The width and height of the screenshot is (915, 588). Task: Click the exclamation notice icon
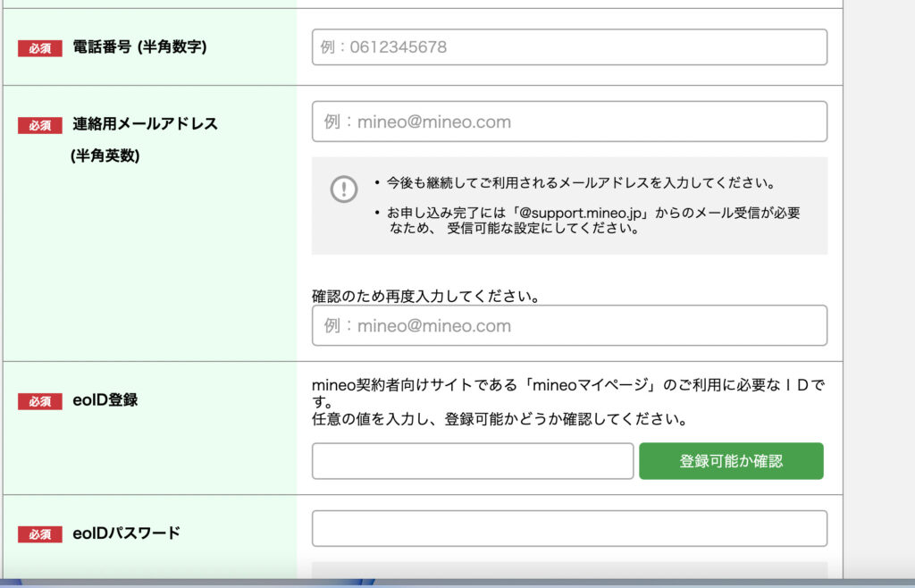tap(344, 189)
